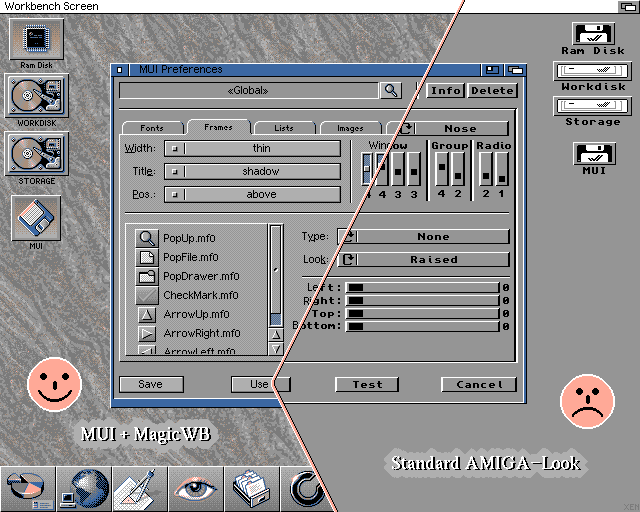640x512 pixels.
Task: Open the MUI floppy disk icon on the left
Action: click(36, 217)
